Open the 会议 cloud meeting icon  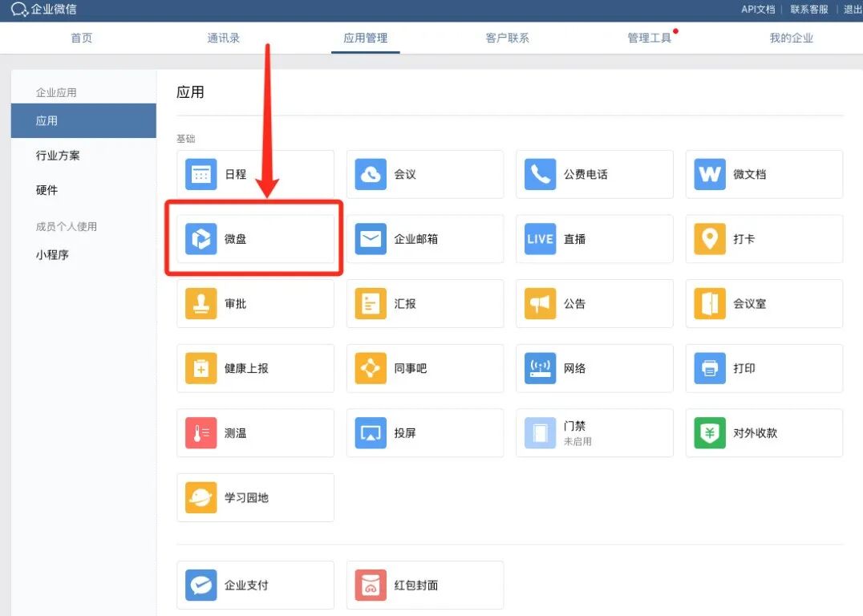(x=371, y=175)
